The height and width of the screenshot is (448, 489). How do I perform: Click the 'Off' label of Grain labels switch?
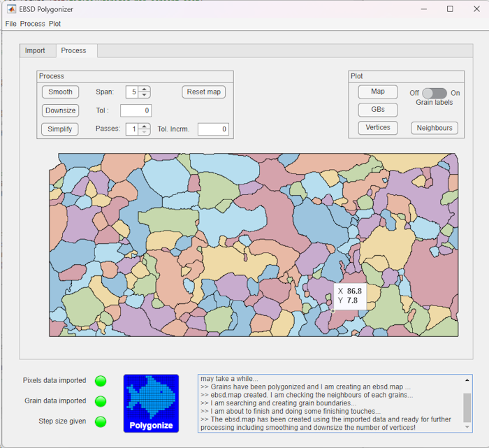point(414,93)
